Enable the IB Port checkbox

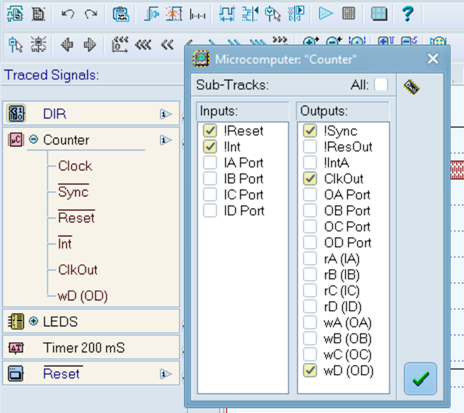210,179
